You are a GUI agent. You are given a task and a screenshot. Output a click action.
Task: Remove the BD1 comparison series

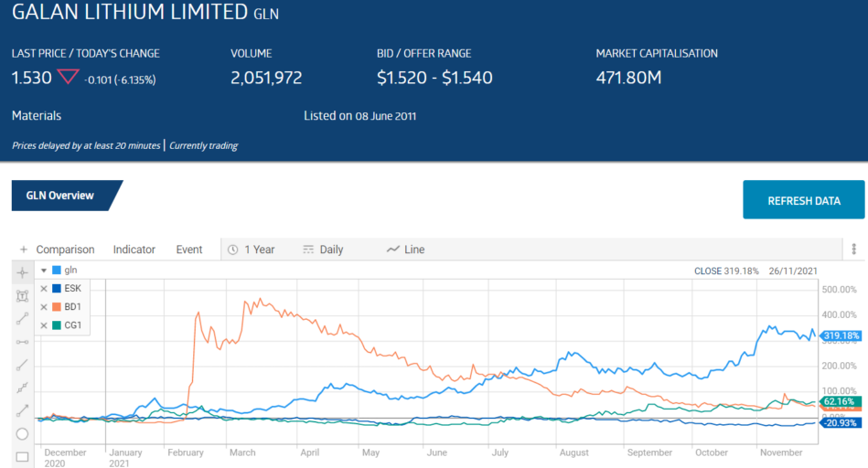(x=44, y=307)
